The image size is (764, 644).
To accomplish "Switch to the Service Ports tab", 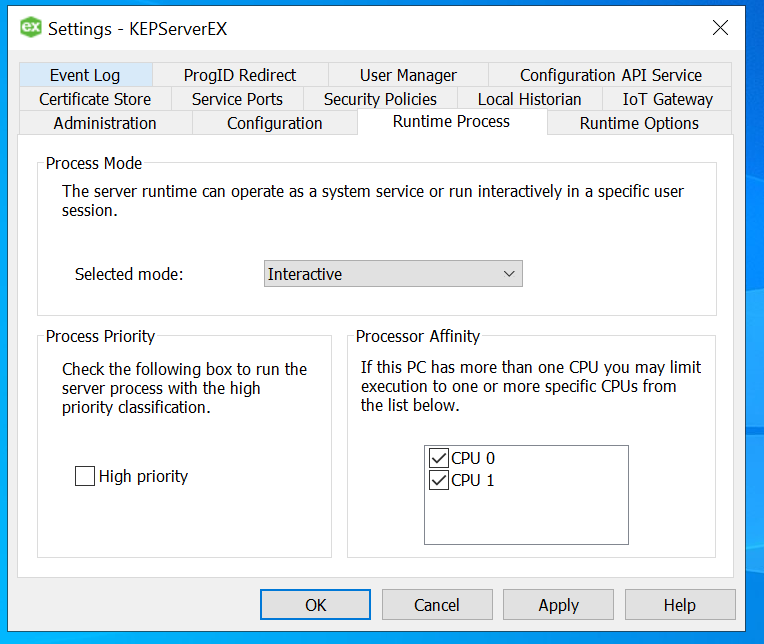I will tap(237, 99).
